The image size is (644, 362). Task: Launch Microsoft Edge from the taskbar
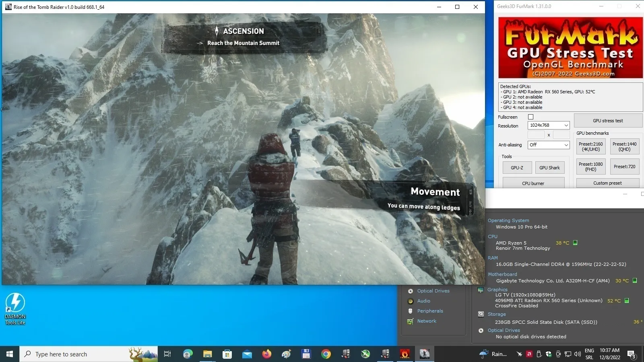tap(188, 354)
